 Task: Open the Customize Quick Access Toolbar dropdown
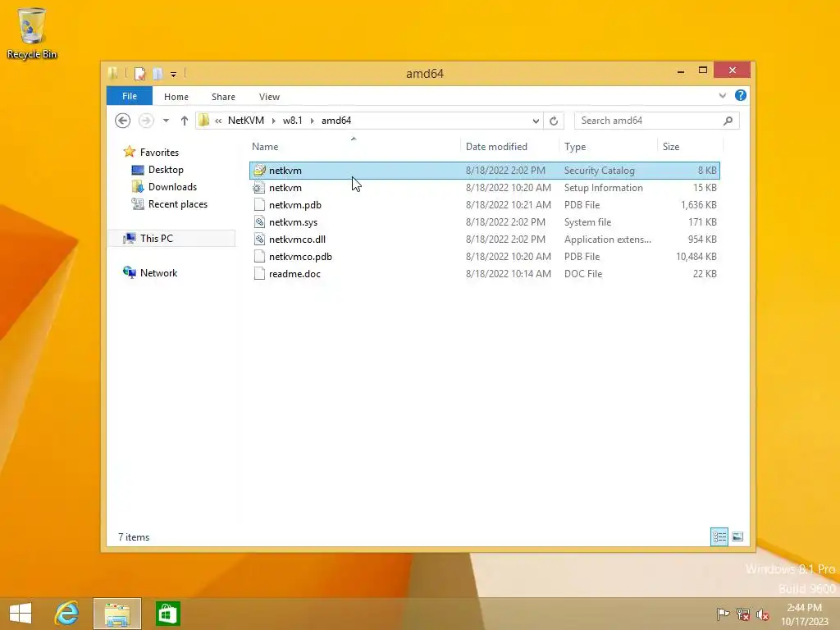click(x=174, y=74)
